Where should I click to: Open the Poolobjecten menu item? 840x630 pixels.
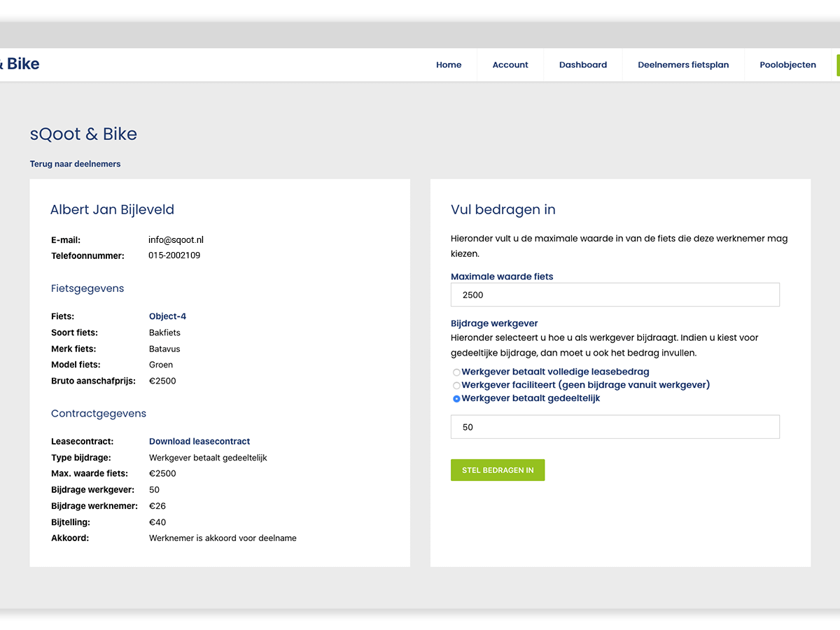[x=787, y=65]
